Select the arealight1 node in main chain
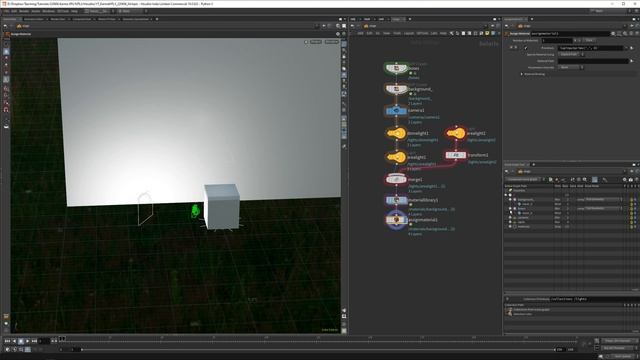640x360 pixels. click(x=396, y=157)
